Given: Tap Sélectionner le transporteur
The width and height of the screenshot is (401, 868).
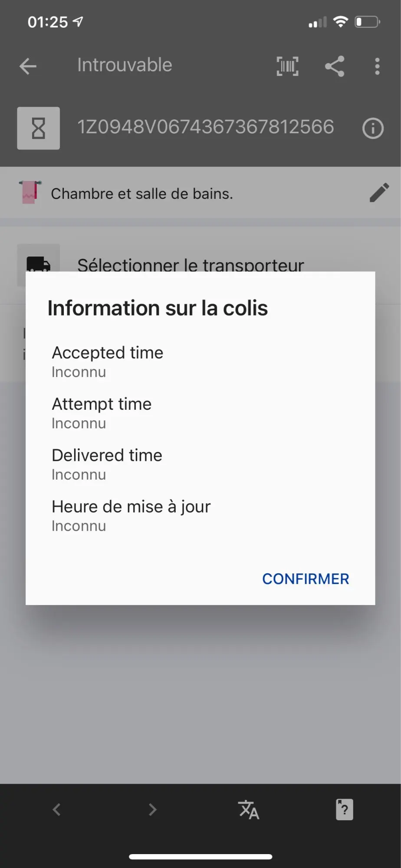Looking at the screenshot, I should pos(191,265).
